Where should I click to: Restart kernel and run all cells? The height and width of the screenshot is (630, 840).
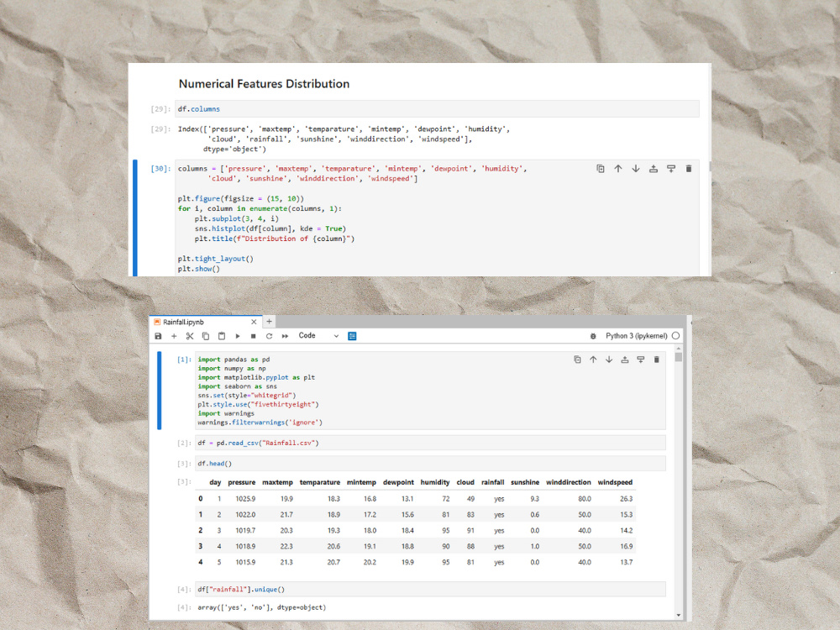pyautogui.click(x=285, y=336)
